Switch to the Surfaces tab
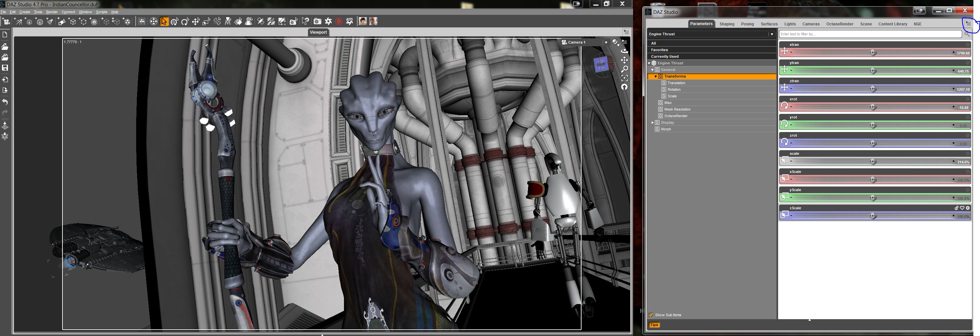 pyautogui.click(x=769, y=24)
